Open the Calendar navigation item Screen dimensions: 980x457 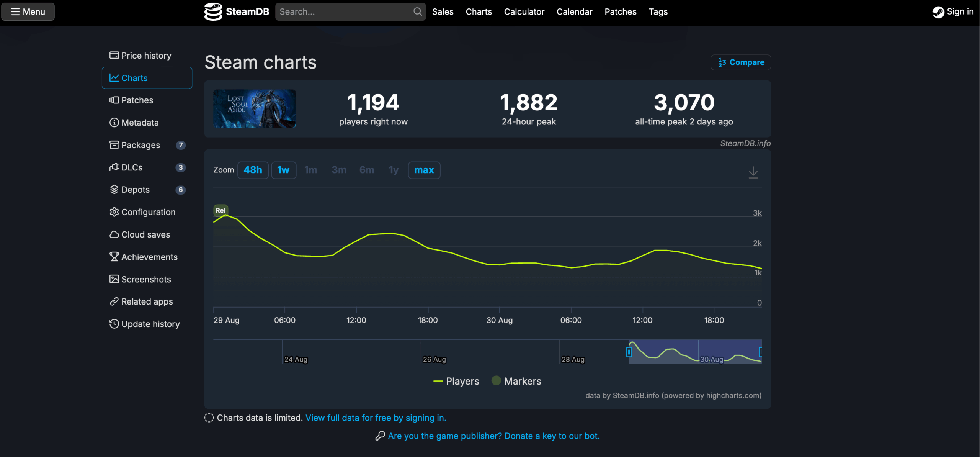point(574,11)
